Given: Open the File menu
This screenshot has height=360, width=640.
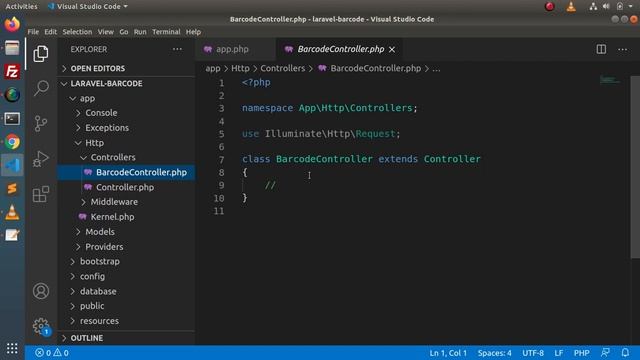Looking at the screenshot, I should click(33, 32).
